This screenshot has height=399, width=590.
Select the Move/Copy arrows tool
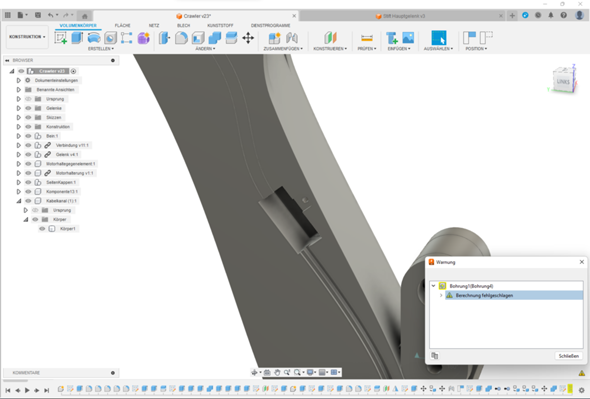[248, 38]
